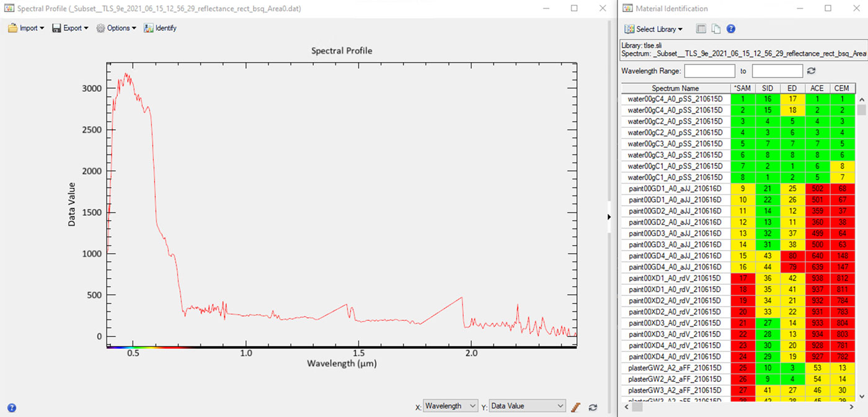Viewport: 868px width, 417px height.
Task: Click the refresh plot icon at bottom right
Action: 593,406
